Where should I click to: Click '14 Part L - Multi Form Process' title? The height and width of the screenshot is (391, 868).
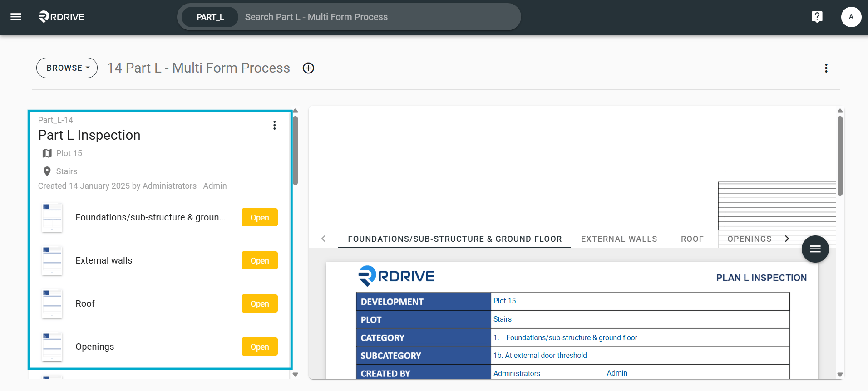tap(198, 68)
